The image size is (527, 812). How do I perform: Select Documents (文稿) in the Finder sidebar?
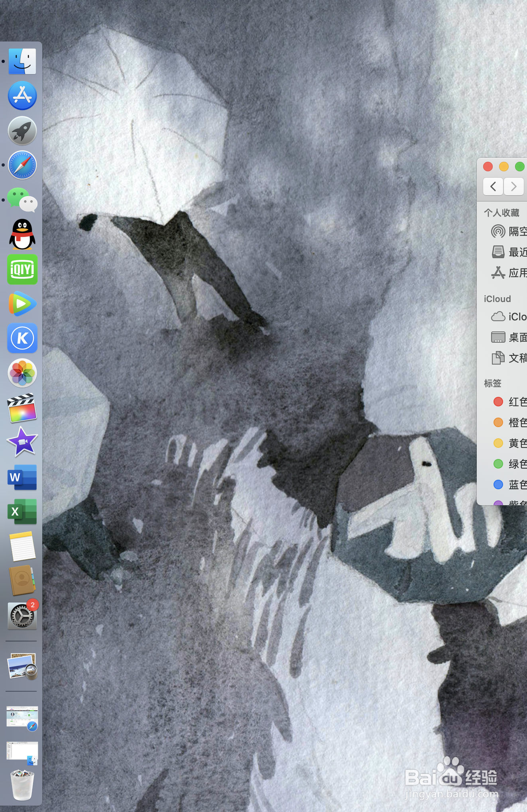point(509,358)
